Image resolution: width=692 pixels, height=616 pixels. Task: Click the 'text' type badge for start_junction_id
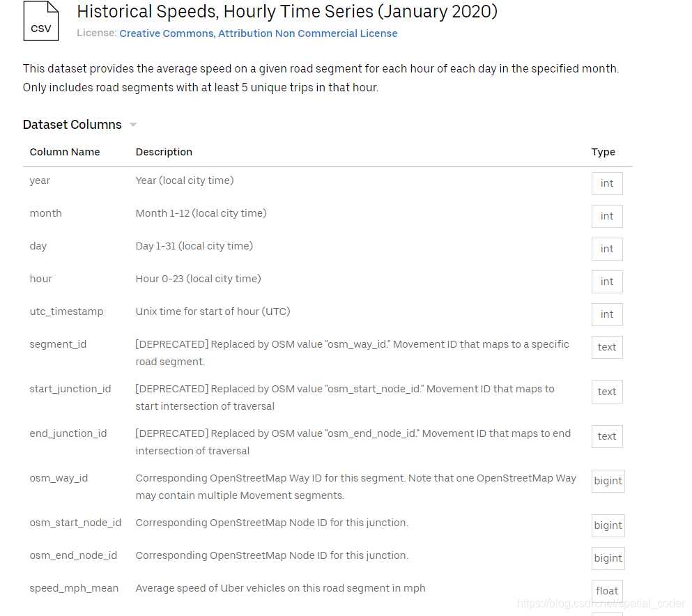[x=607, y=392]
